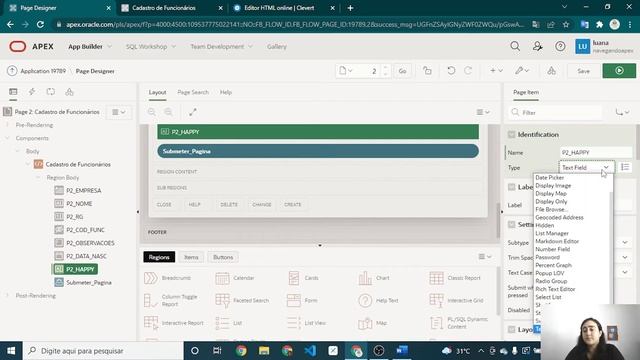Image resolution: width=640 pixels, height=360 pixels.
Task: Reload the browser page
Action: pos(40,24)
